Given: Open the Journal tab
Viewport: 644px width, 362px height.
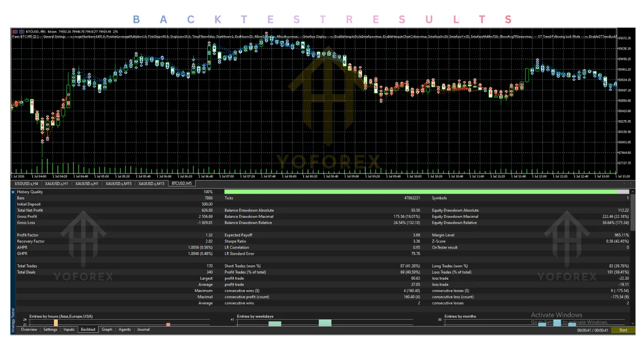Looking at the screenshot, I should click(143, 330).
